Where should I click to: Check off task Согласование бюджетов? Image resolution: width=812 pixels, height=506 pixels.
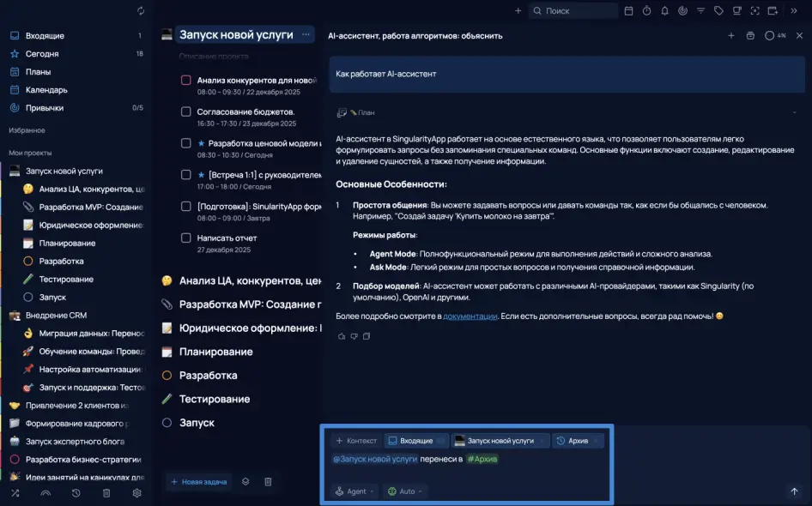[x=185, y=111]
